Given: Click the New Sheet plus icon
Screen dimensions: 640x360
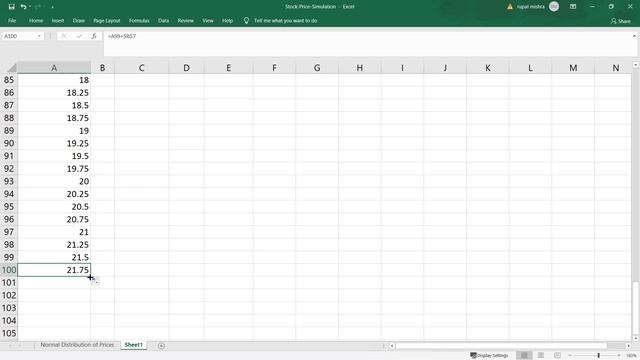Looking at the screenshot, I should pos(161,346).
